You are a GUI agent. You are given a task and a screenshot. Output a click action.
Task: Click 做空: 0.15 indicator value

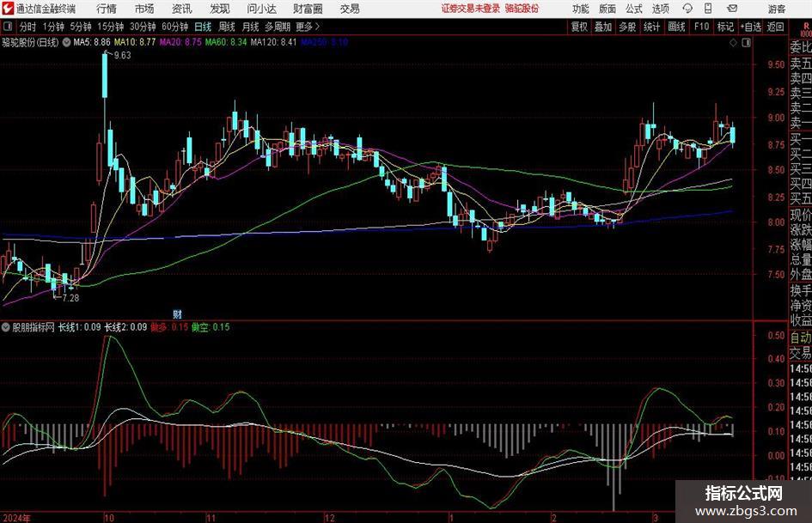(211, 327)
